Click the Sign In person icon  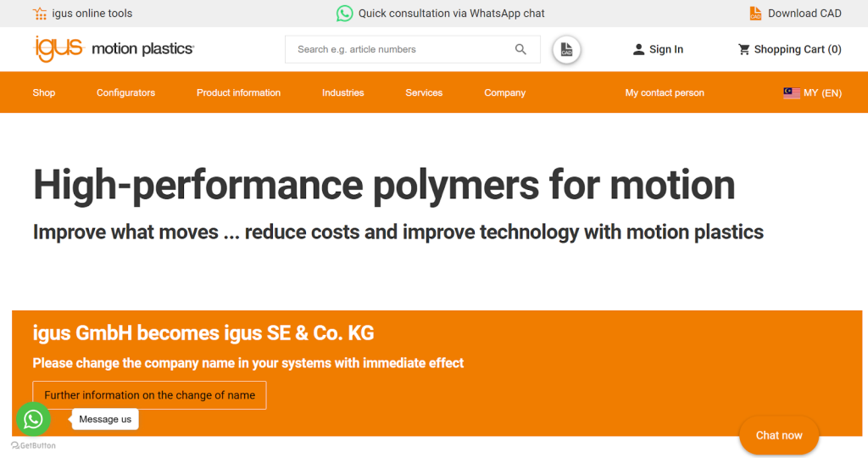tap(638, 49)
